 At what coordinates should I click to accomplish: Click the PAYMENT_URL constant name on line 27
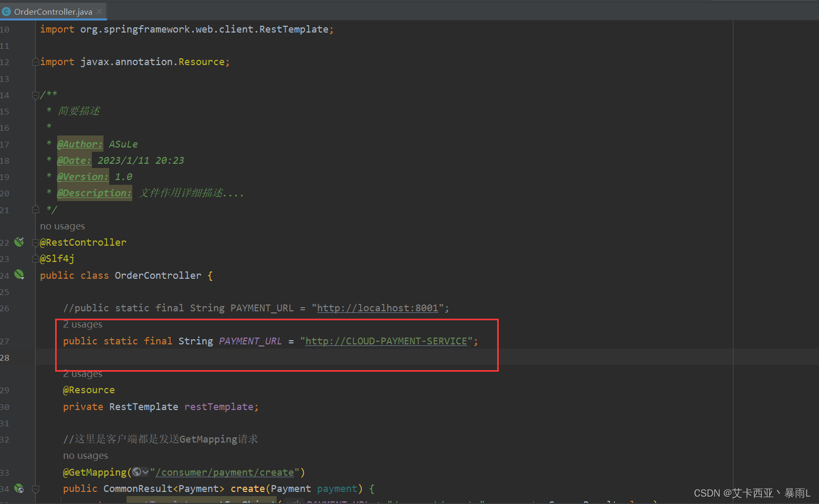click(x=250, y=341)
